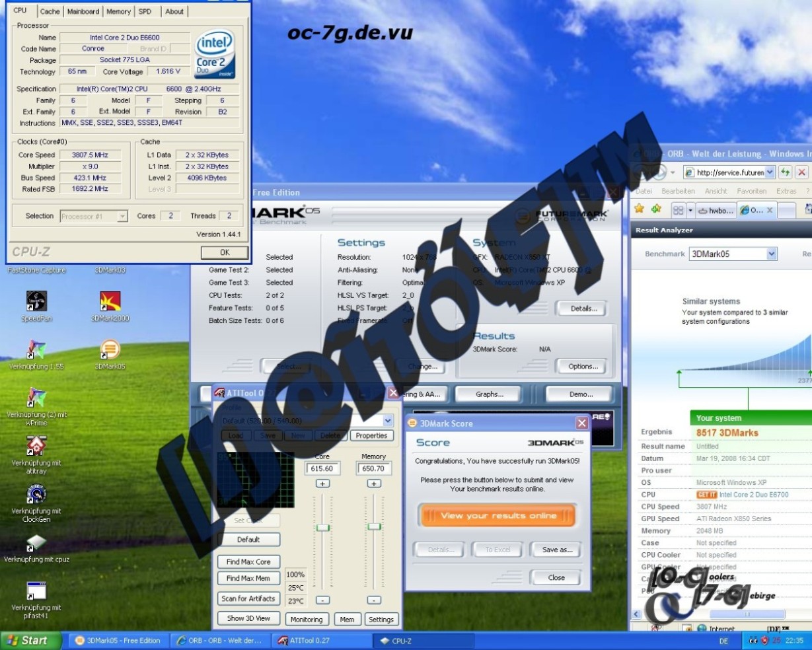Open the ClockGen desktop shortcut

[x=36, y=503]
